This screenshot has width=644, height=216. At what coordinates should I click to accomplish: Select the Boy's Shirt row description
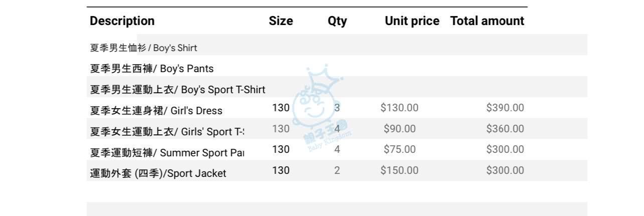tap(143, 48)
